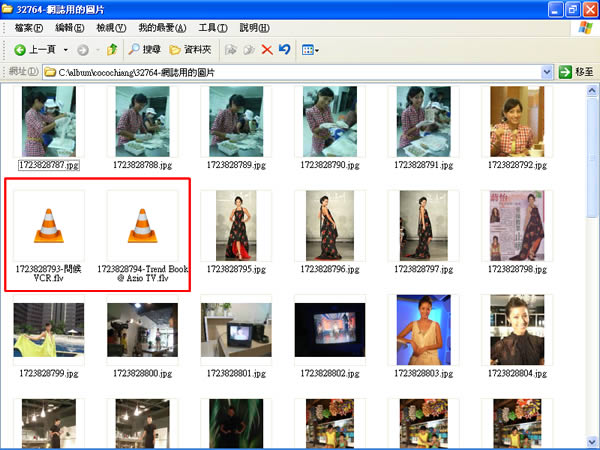Click the Up one level folder icon
The image size is (600, 450).
pyautogui.click(x=112, y=50)
